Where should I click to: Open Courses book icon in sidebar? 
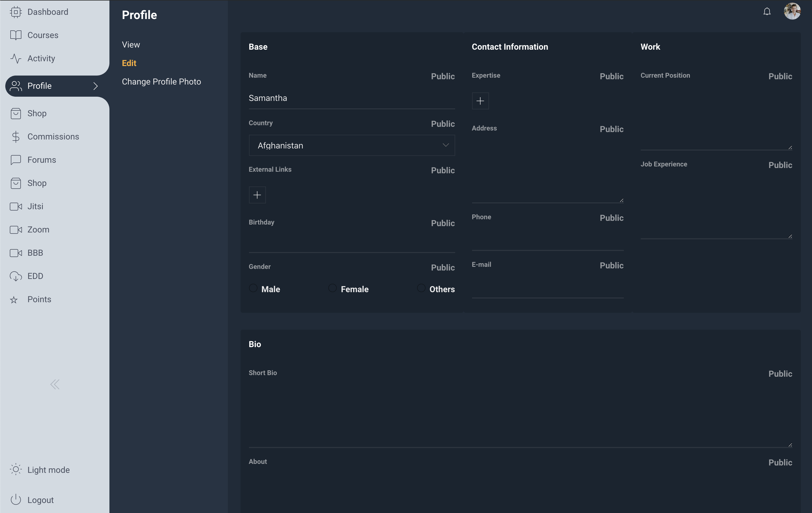point(16,35)
